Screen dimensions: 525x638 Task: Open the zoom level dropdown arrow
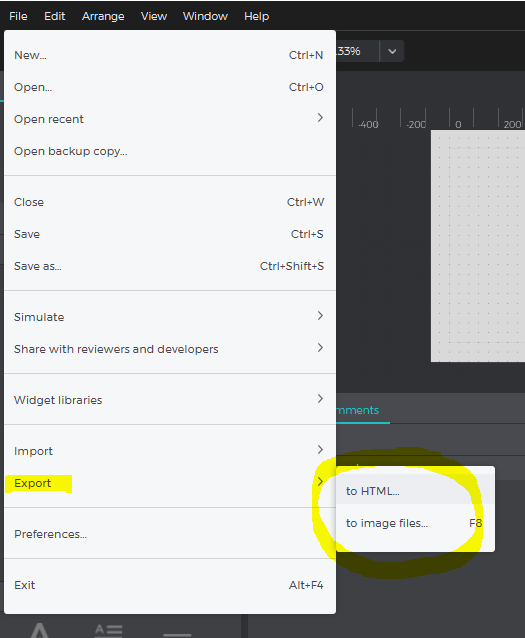coord(392,51)
